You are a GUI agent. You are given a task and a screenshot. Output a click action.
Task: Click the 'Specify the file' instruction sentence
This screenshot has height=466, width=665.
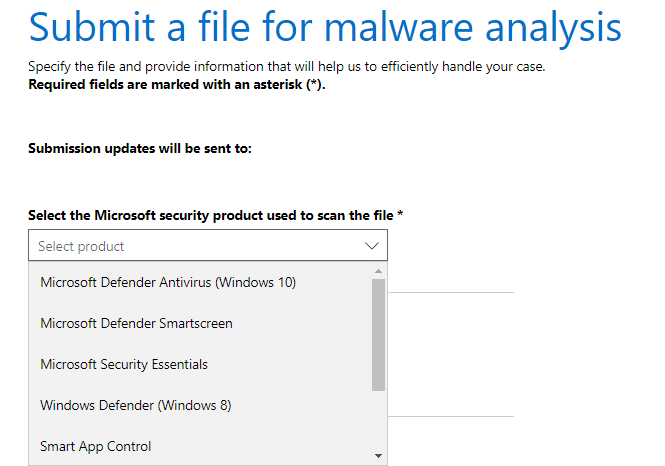pos(286,68)
